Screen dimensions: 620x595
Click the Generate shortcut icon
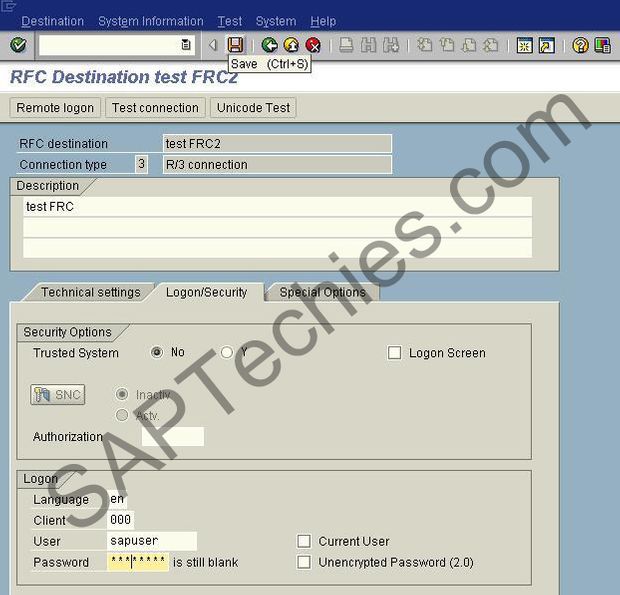pos(547,45)
